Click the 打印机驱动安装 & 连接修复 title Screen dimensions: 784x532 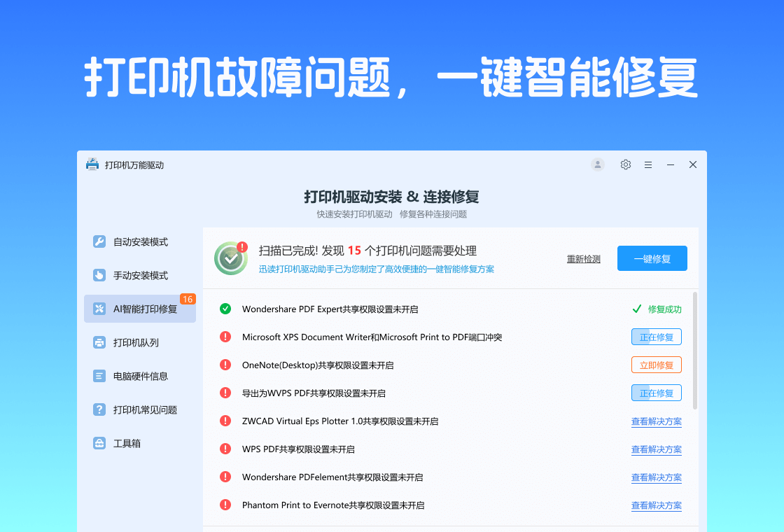(x=391, y=197)
